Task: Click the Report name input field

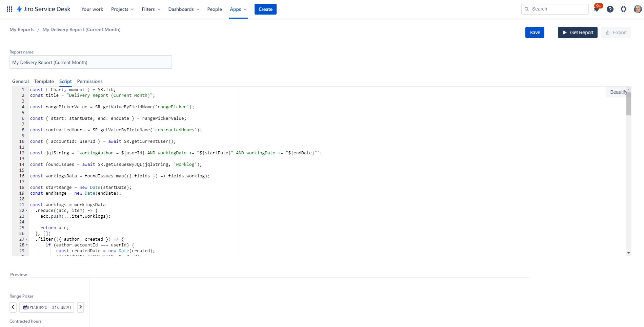Action: (91, 62)
